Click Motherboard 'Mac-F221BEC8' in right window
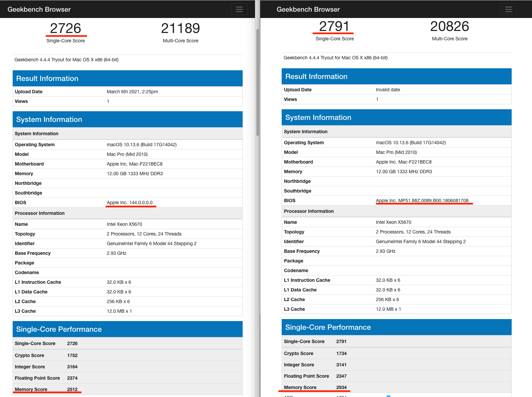Image resolution: width=532 pixels, height=397 pixels. 415,162
